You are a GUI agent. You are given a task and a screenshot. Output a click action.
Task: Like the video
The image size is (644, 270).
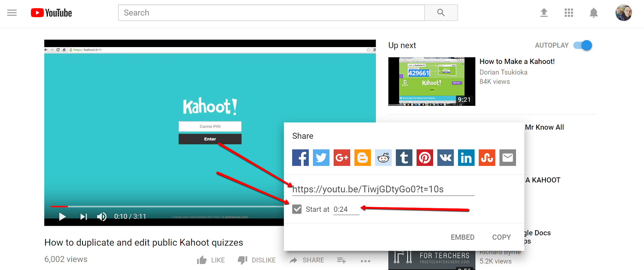point(211,260)
